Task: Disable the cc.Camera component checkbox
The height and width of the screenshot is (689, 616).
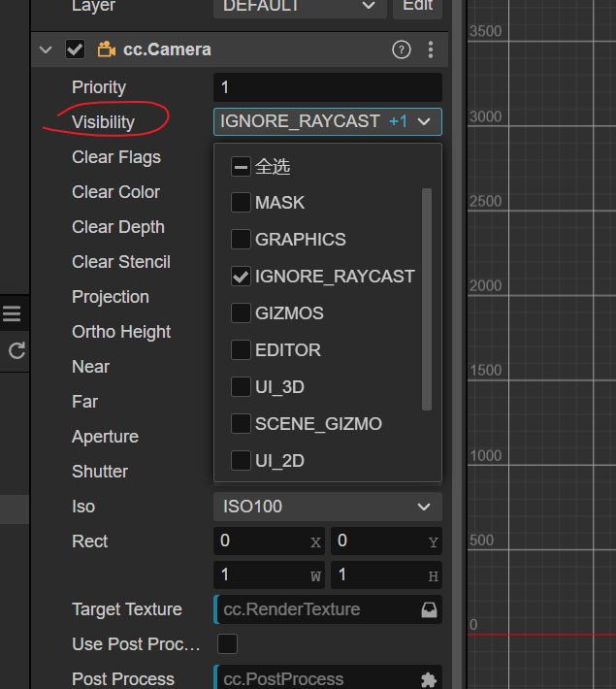Action: (75, 49)
